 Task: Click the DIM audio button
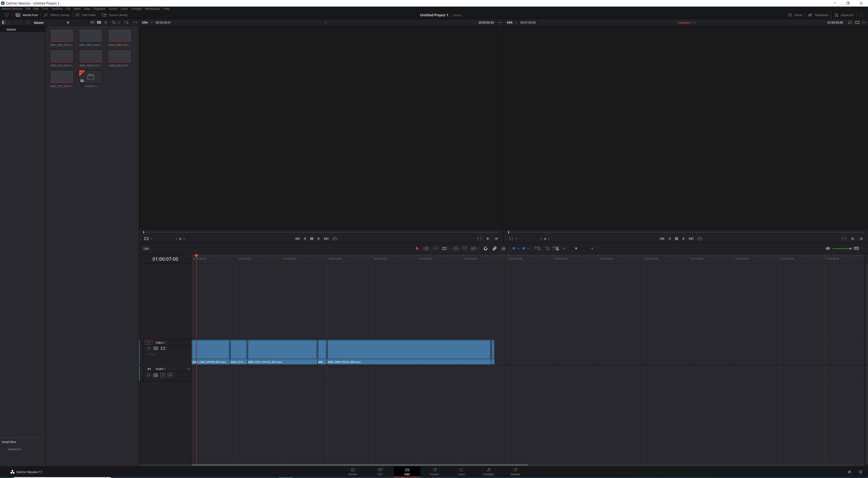(x=856, y=248)
